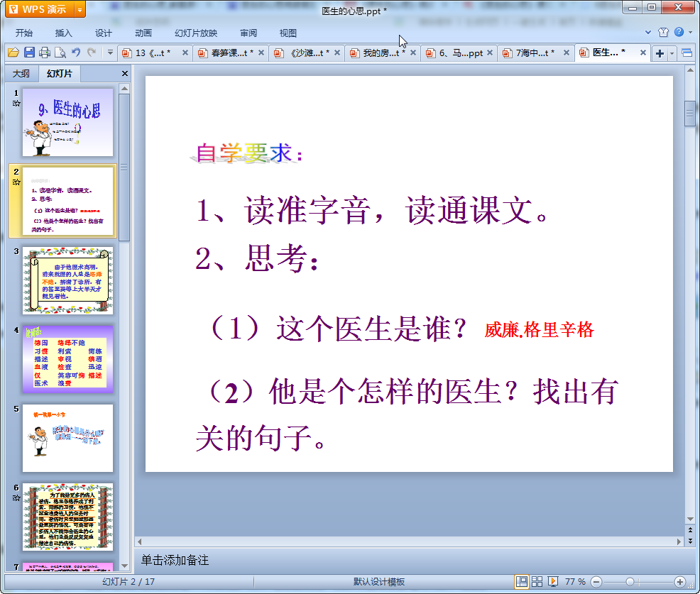Click the plus button to add new document tab
The width and height of the screenshot is (700, 594).
[660, 53]
